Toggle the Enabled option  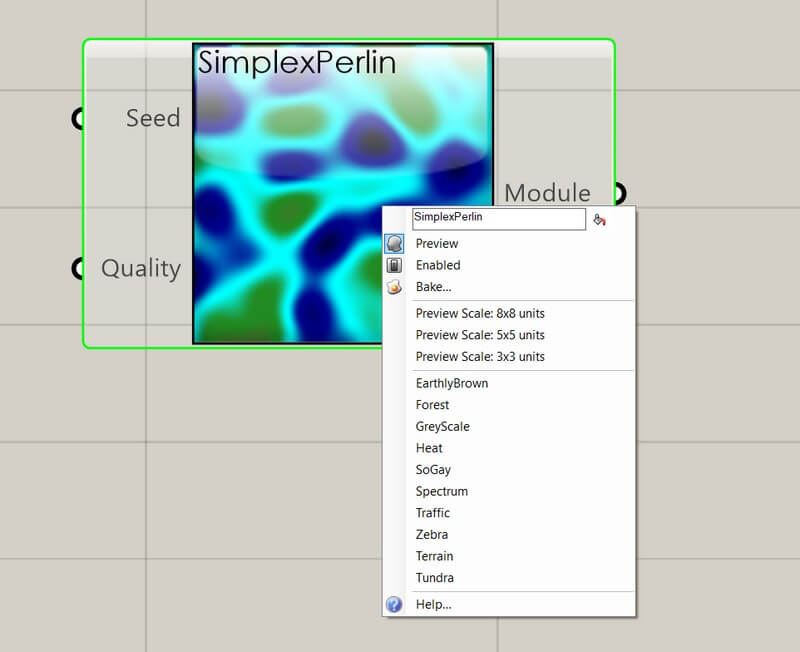(438, 265)
